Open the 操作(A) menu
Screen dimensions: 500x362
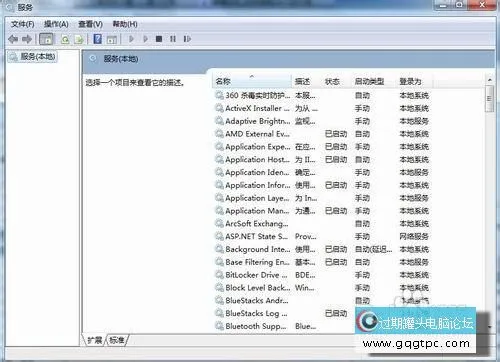click(56, 24)
